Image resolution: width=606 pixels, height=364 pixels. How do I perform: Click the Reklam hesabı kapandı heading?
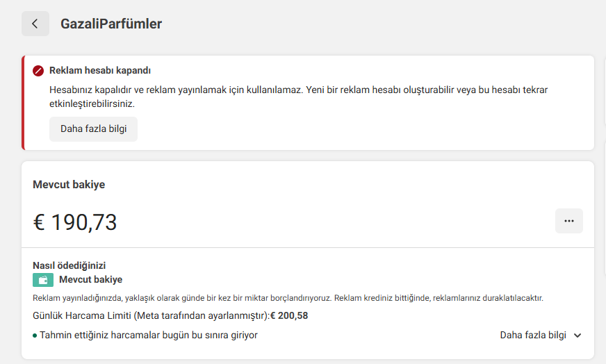point(100,71)
